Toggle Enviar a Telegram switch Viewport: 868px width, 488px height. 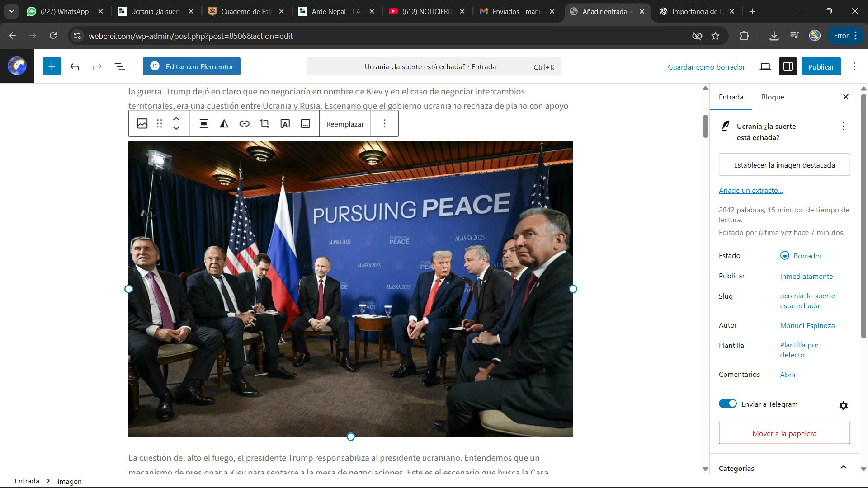728,404
